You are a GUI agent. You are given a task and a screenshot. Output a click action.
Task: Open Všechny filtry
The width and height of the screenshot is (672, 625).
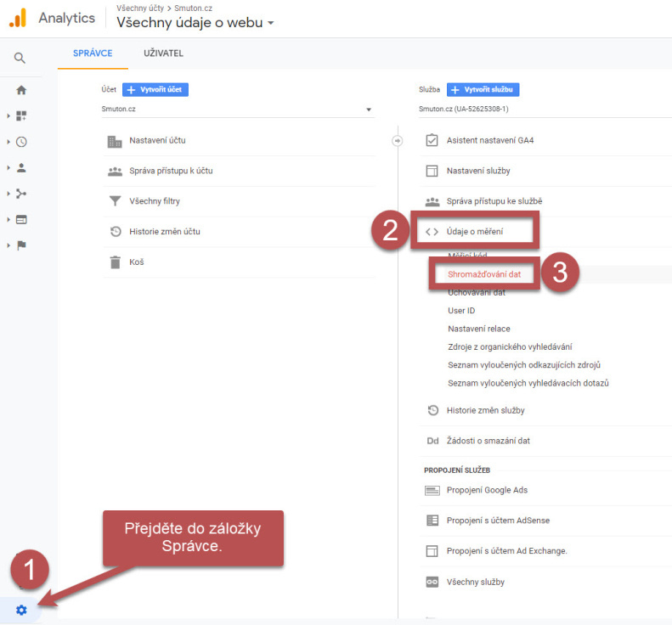click(x=238, y=201)
